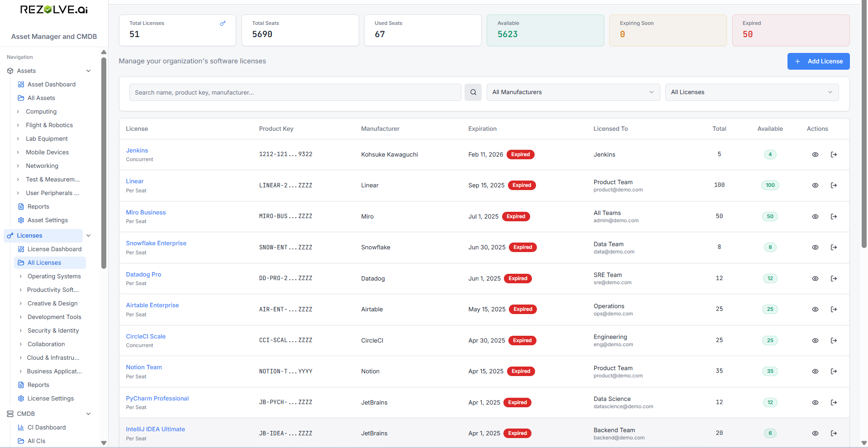View PyCharm Professional details with eye icon
The height and width of the screenshot is (448, 868).
815,403
